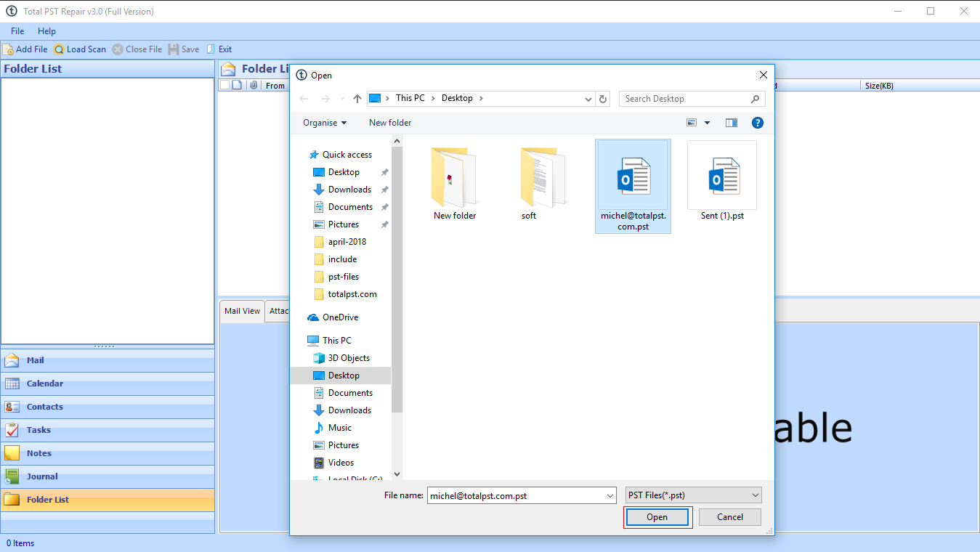Click Desktop in address breadcrumb

point(457,99)
